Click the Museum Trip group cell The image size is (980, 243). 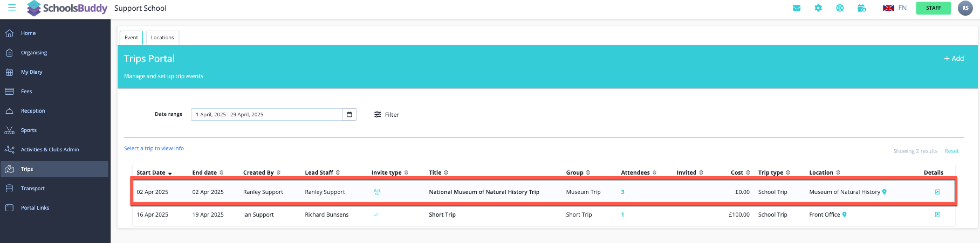coord(583,192)
